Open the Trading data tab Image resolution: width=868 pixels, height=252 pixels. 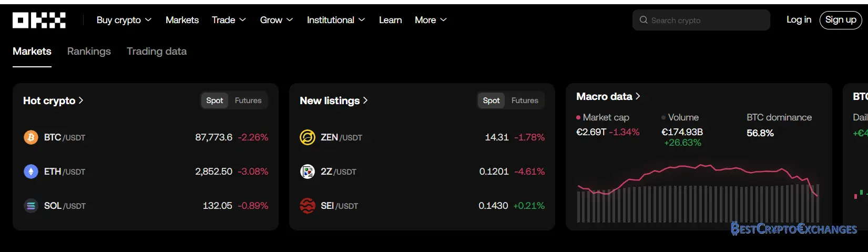click(157, 51)
